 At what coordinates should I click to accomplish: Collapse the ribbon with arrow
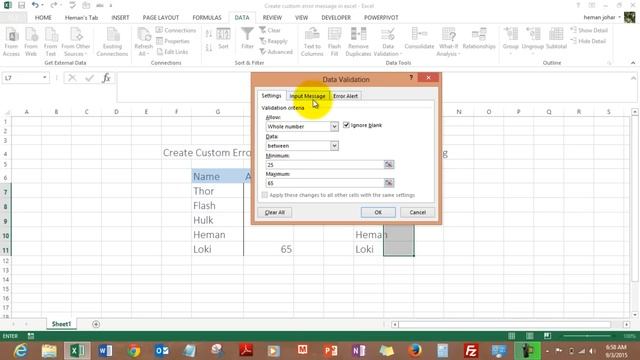[633, 63]
